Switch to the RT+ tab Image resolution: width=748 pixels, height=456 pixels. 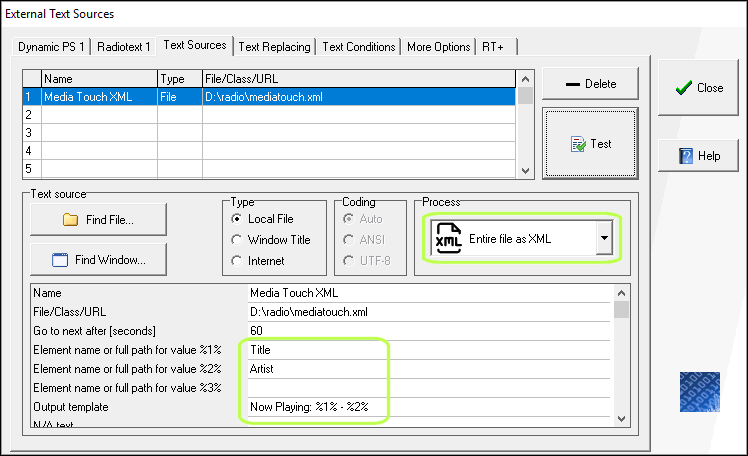496,47
